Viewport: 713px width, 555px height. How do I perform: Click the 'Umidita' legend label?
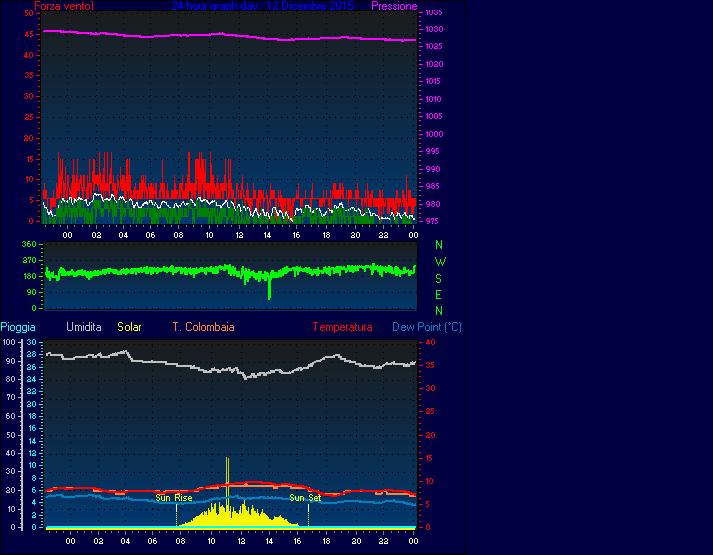point(84,327)
